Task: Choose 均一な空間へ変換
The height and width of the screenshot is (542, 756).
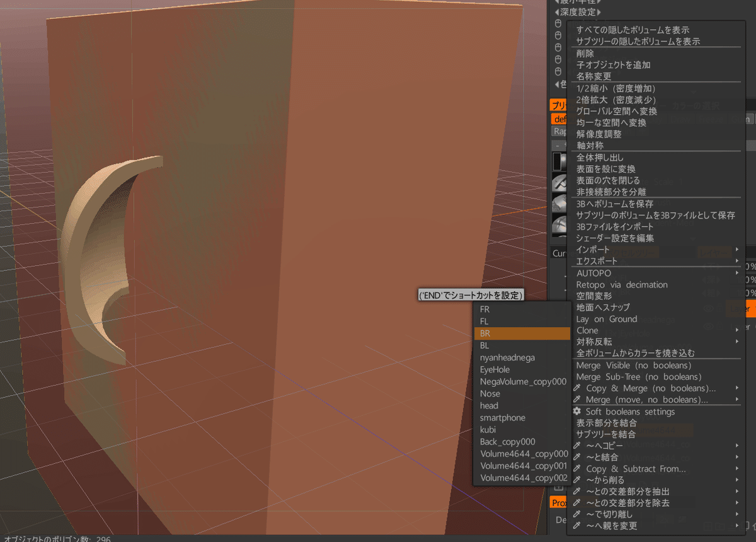Action: (x=611, y=123)
